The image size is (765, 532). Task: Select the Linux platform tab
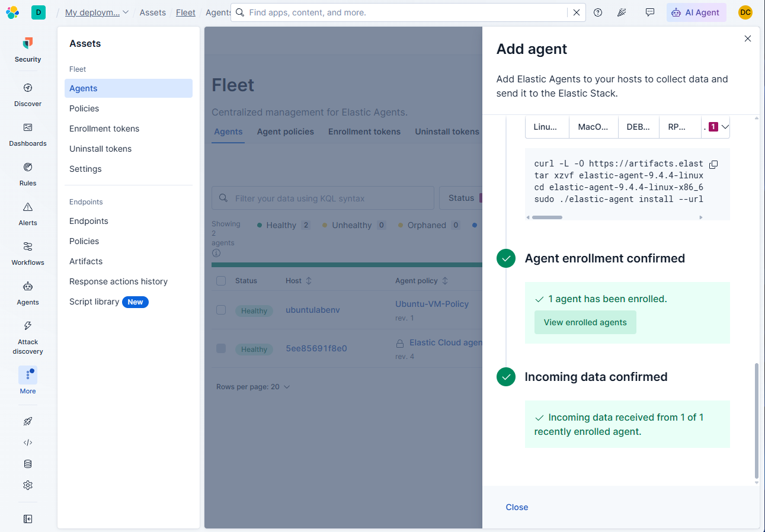point(547,127)
